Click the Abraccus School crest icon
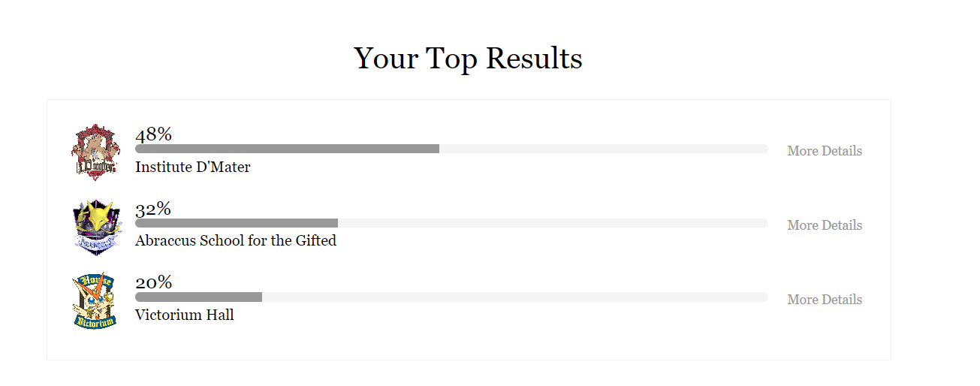Image resolution: width=980 pixels, height=386 pixels. (95, 226)
